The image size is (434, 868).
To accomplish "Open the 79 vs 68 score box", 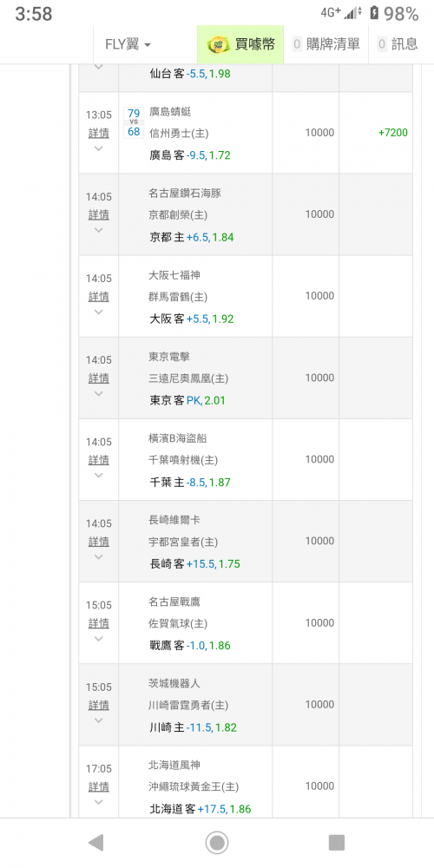I will click(x=134, y=123).
